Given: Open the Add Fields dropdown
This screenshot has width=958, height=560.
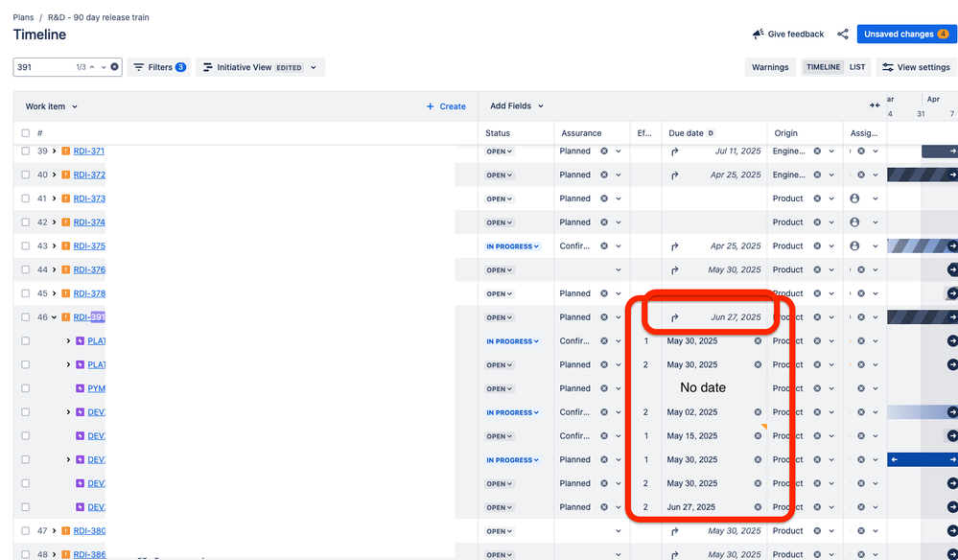Looking at the screenshot, I should [517, 106].
